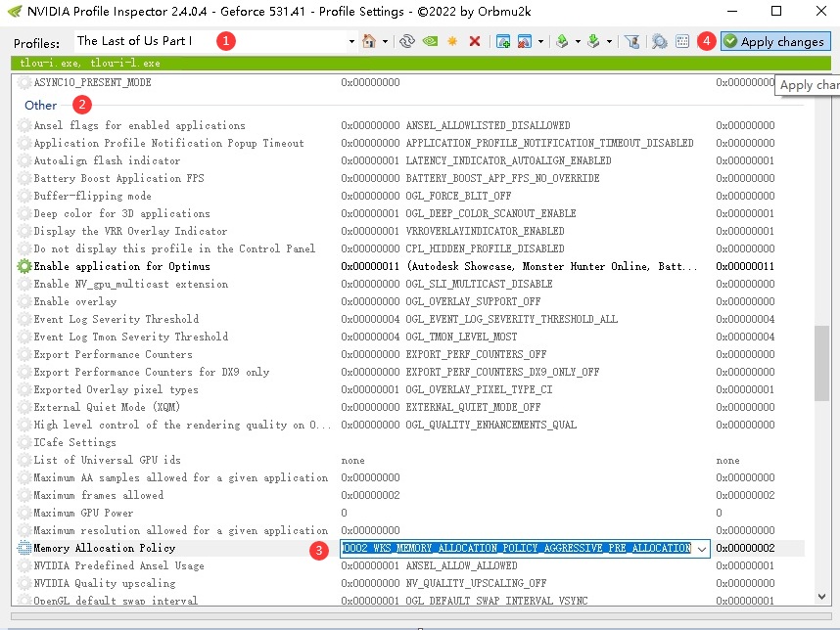
Task: Open the dropdown arrow next to home icon
Action: (385, 41)
